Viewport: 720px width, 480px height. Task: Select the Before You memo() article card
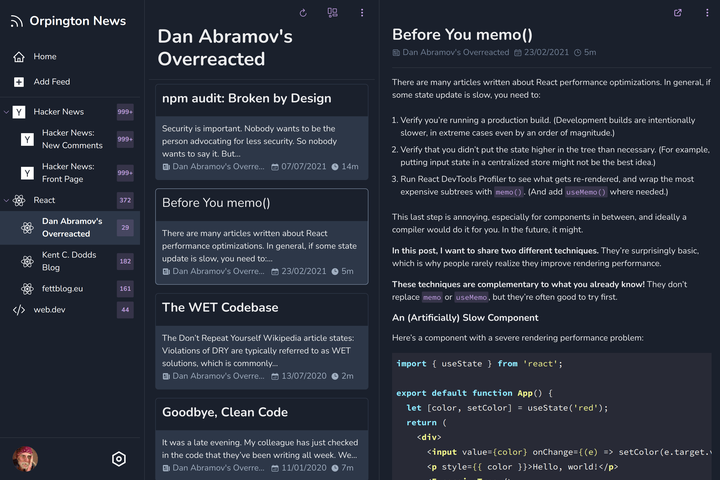[262, 237]
